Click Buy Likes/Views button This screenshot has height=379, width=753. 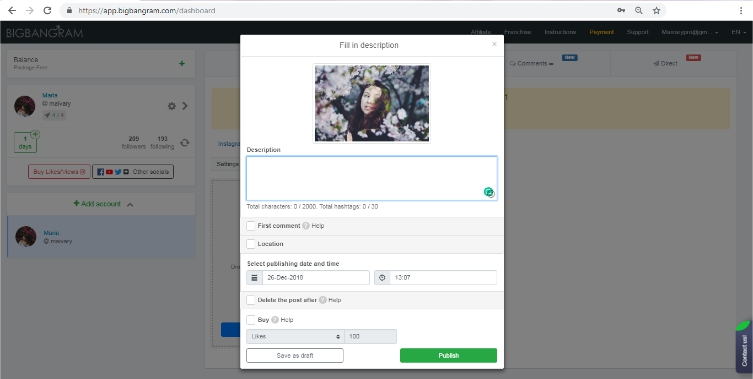[59, 171]
